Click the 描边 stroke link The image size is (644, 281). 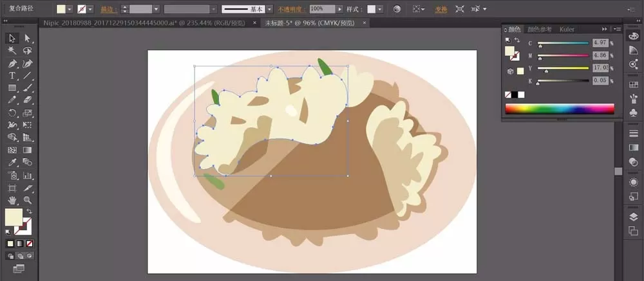point(109,9)
